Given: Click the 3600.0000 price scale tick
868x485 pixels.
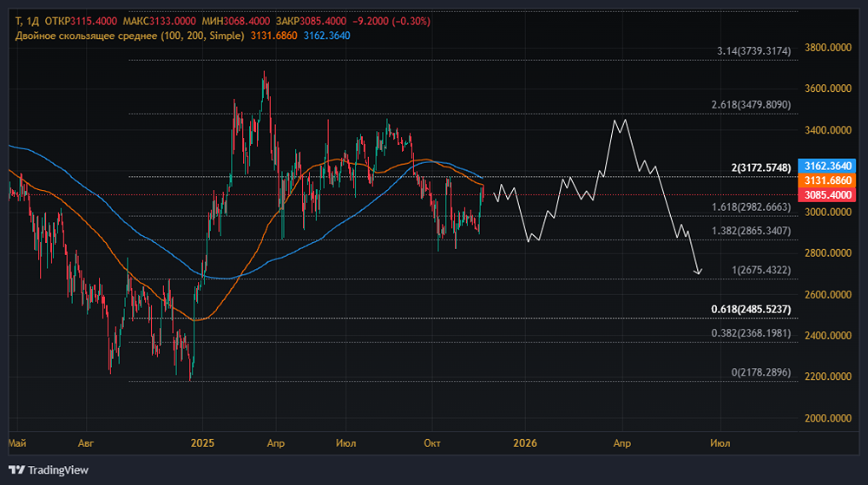Looking at the screenshot, I should click(827, 88).
